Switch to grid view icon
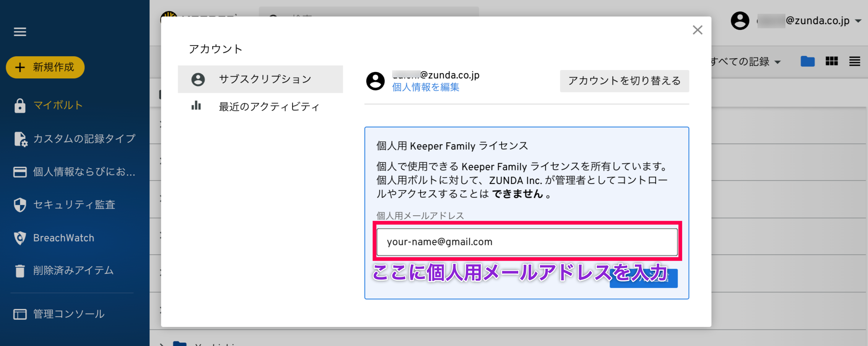The height and width of the screenshot is (346, 868). 832,61
